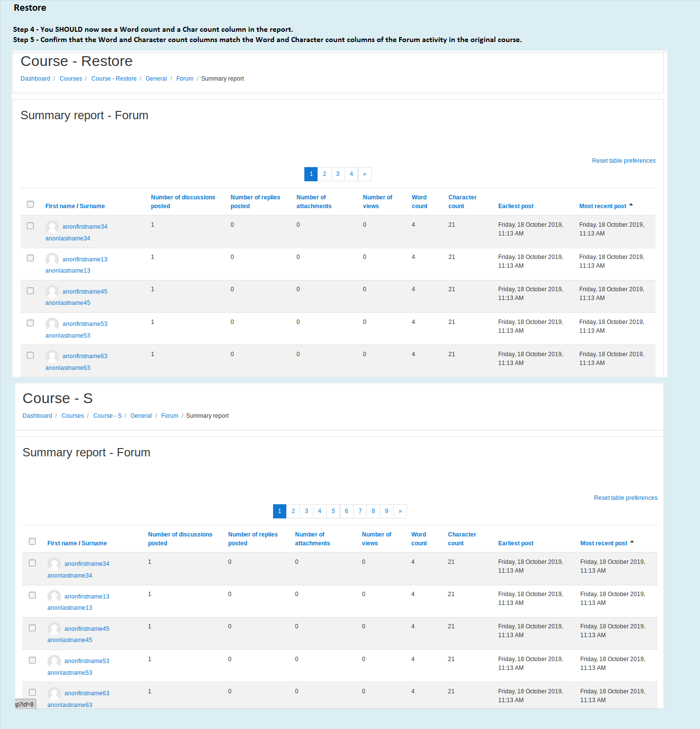Go to page 5 in Course - S pagination
The image size is (700, 729).
tap(333, 511)
